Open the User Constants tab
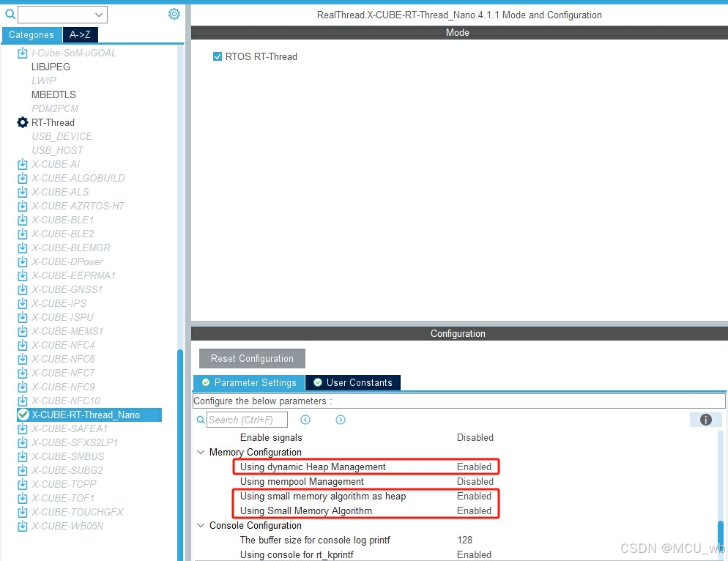Viewport: 728px width, 561px height. [x=353, y=383]
